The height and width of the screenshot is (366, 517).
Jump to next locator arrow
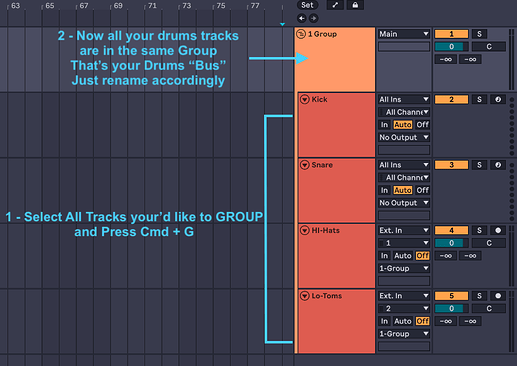(x=313, y=18)
